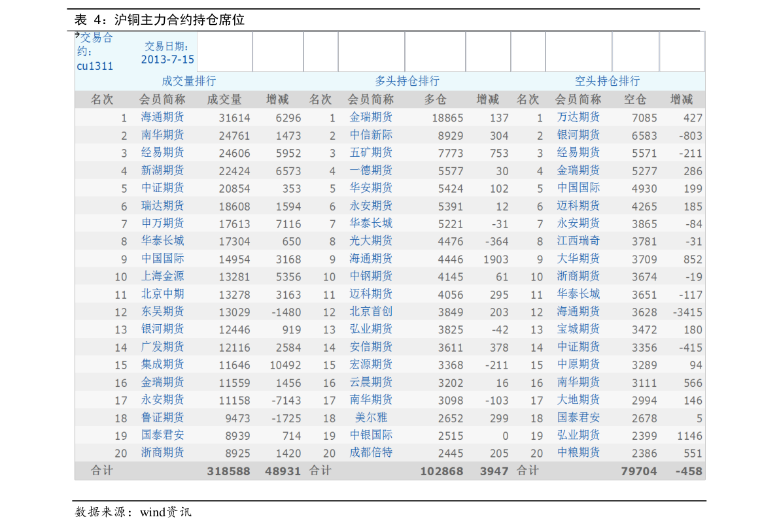Click the table title 沪铜主力合约持仓席位

pos(179,20)
